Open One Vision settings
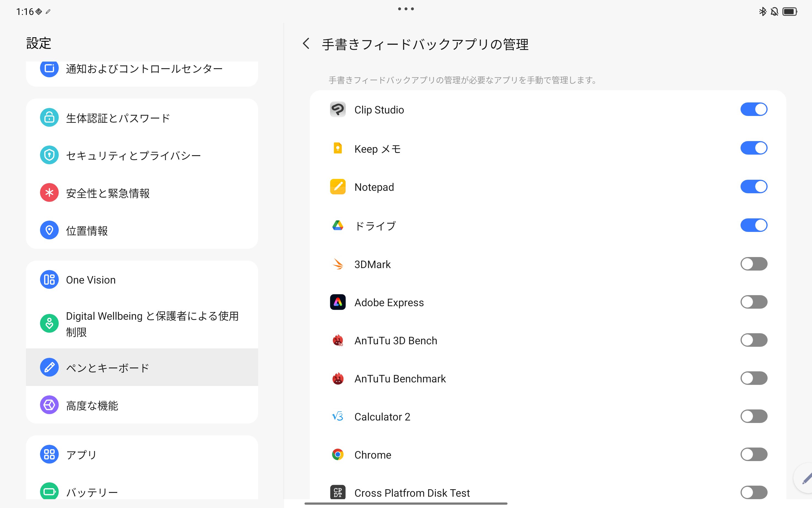 point(142,279)
